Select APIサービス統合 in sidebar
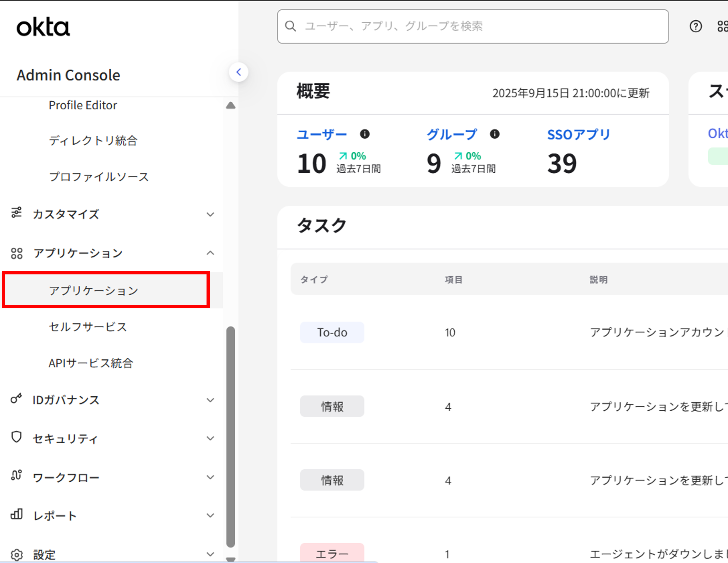Image resolution: width=728 pixels, height=563 pixels. (91, 363)
